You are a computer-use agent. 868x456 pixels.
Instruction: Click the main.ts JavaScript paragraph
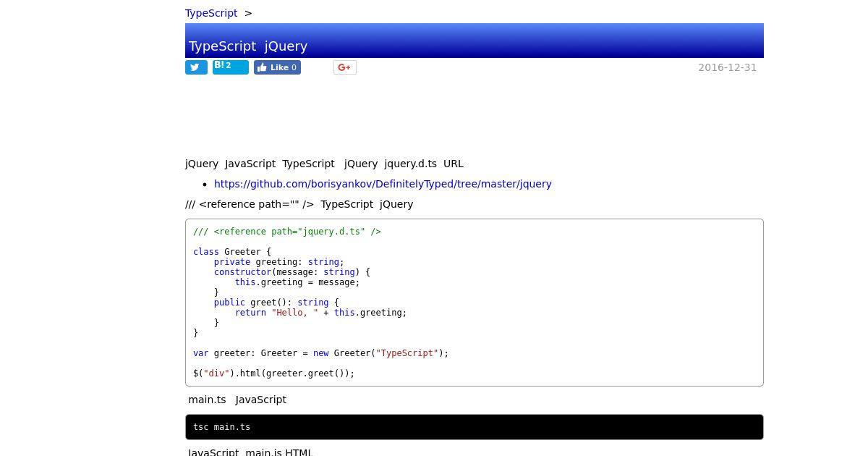click(x=237, y=400)
